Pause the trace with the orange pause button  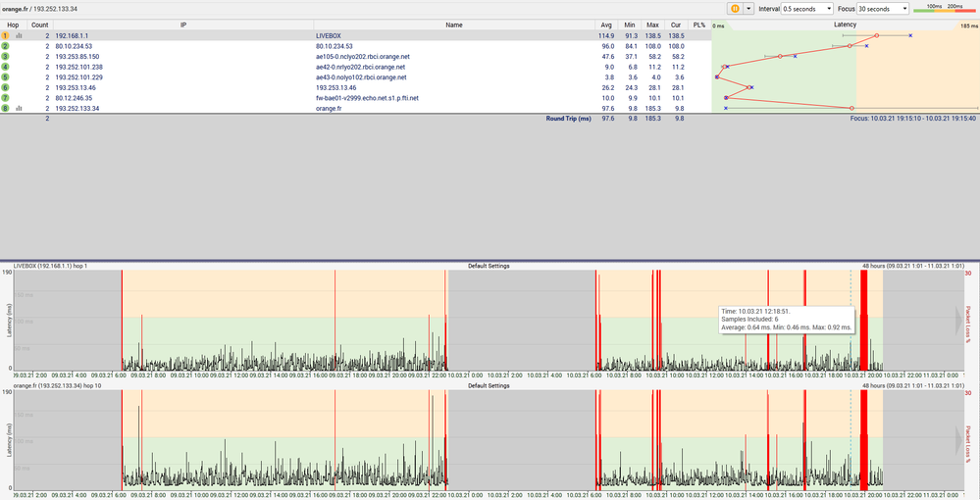pyautogui.click(x=735, y=9)
